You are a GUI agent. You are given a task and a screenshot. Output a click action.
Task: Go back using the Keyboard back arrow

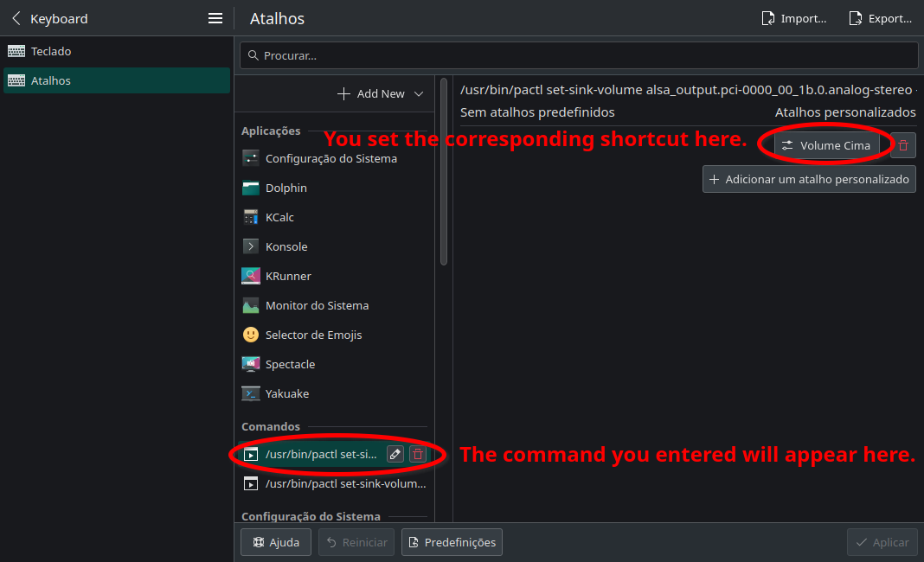pos(16,18)
